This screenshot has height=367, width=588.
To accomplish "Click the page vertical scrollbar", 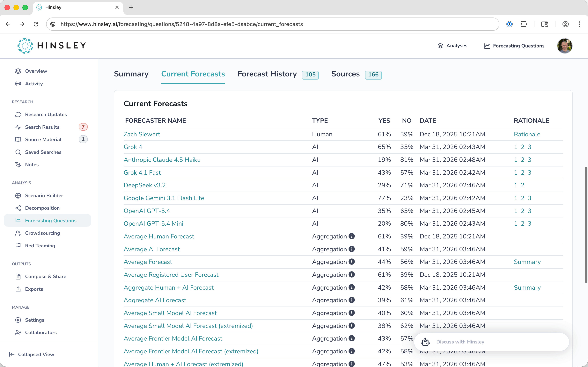I will [x=586, y=224].
